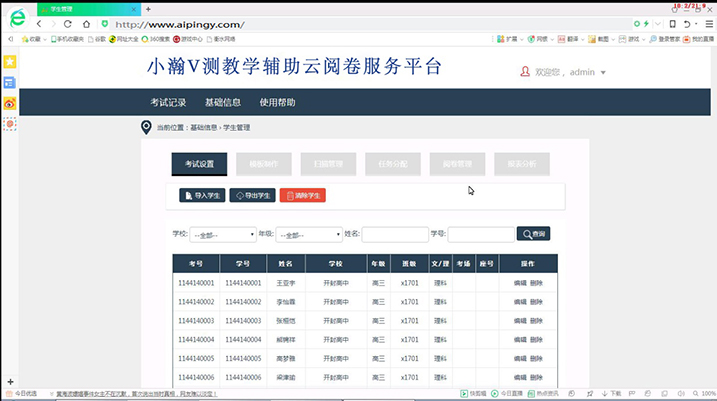Select the 考试设置 tab
The image size is (717, 401).
click(199, 164)
